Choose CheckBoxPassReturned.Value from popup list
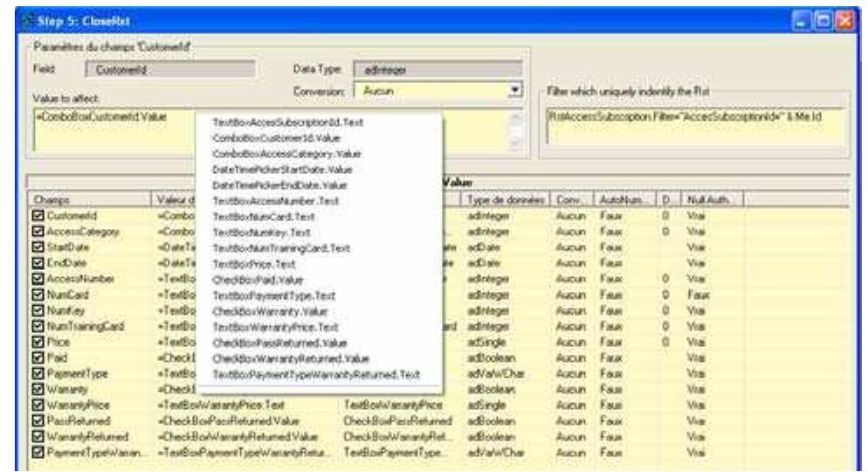This screenshot has width=868, height=472. coord(279,343)
